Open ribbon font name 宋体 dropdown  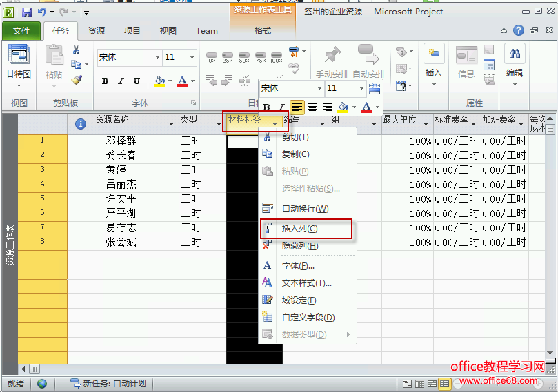(157, 57)
